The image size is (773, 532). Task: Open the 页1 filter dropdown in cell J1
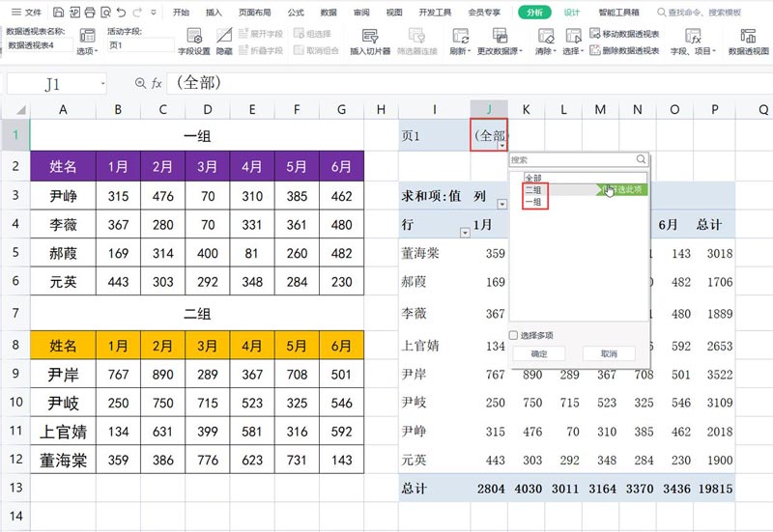coord(502,145)
